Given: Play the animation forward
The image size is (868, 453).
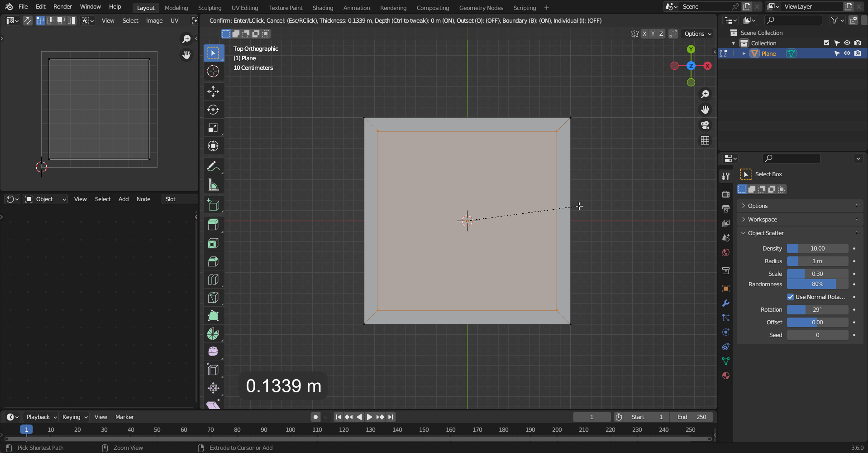Looking at the screenshot, I should click(x=369, y=417).
